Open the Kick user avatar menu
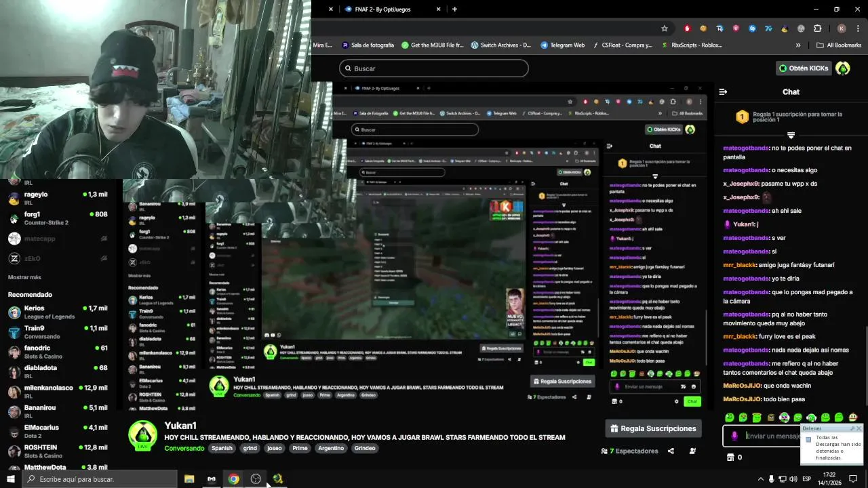Screen dimensions: 868x488 843,68
